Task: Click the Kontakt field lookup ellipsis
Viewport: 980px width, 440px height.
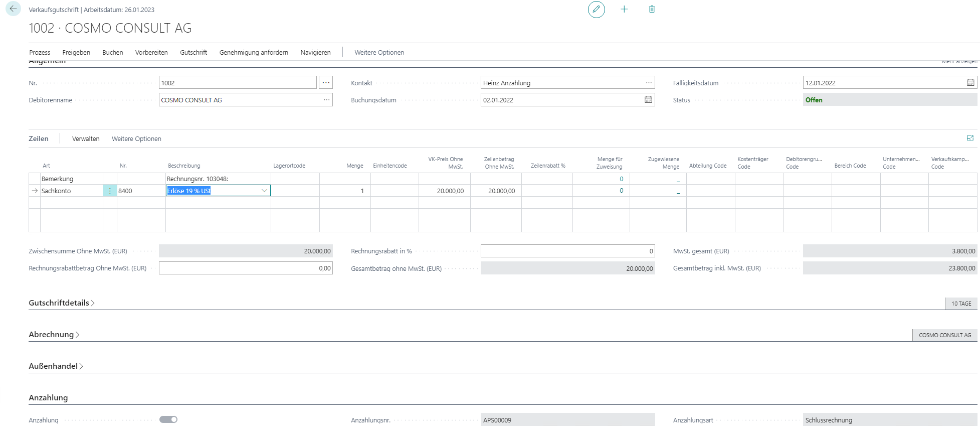Action: tap(649, 83)
